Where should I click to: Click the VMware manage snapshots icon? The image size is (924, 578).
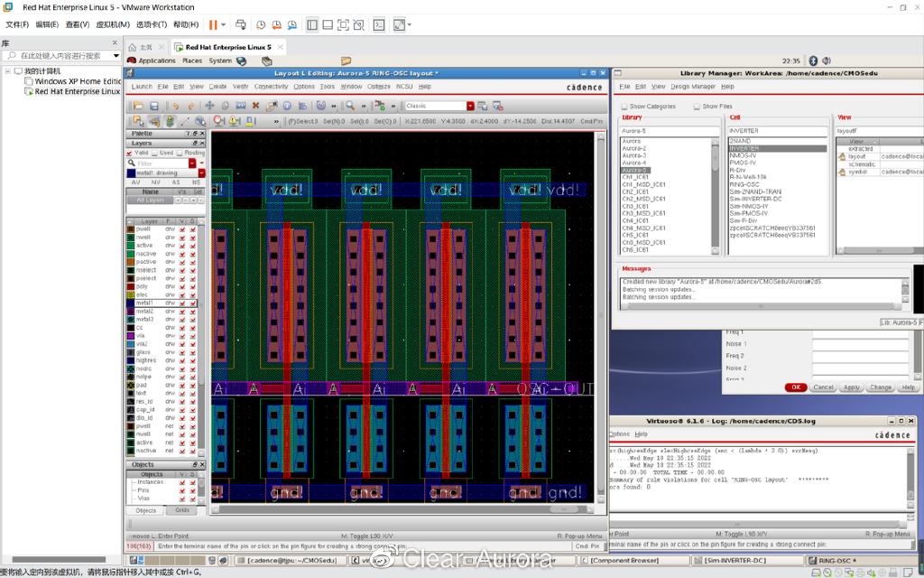tap(292, 24)
